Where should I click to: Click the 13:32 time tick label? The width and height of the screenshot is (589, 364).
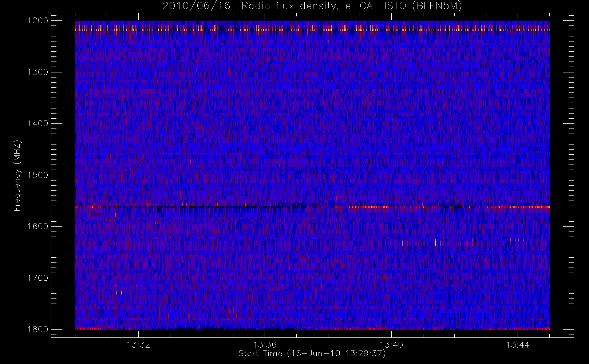pos(138,345)
